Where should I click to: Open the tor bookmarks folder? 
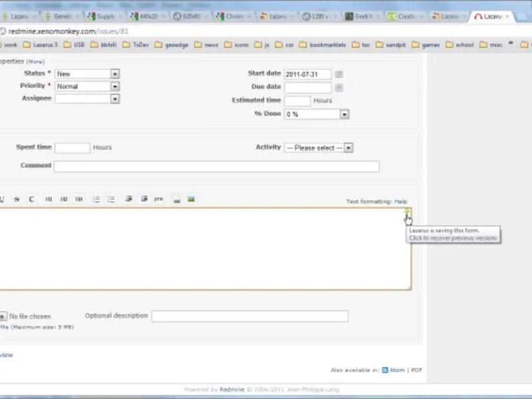(361, 45)
